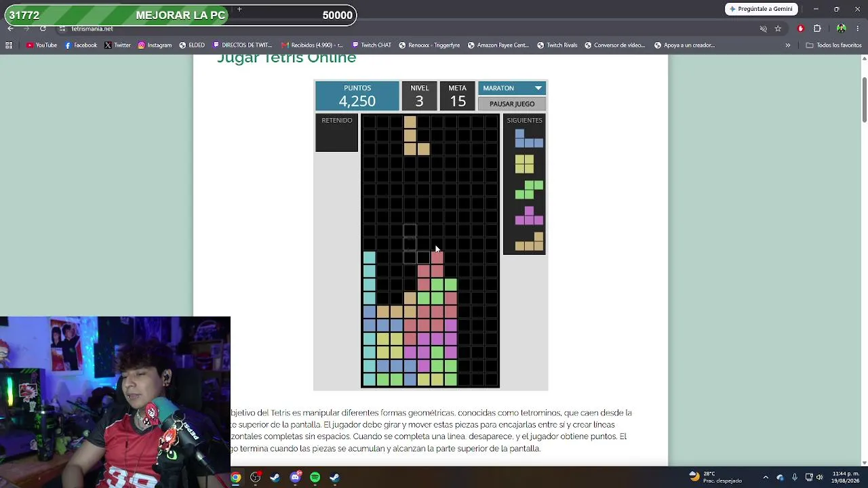The width and height of the screenshot is (868, 488).
Task: Open Conversor de video bookmark
Action: pyautogui.click(x=615, y=45)
